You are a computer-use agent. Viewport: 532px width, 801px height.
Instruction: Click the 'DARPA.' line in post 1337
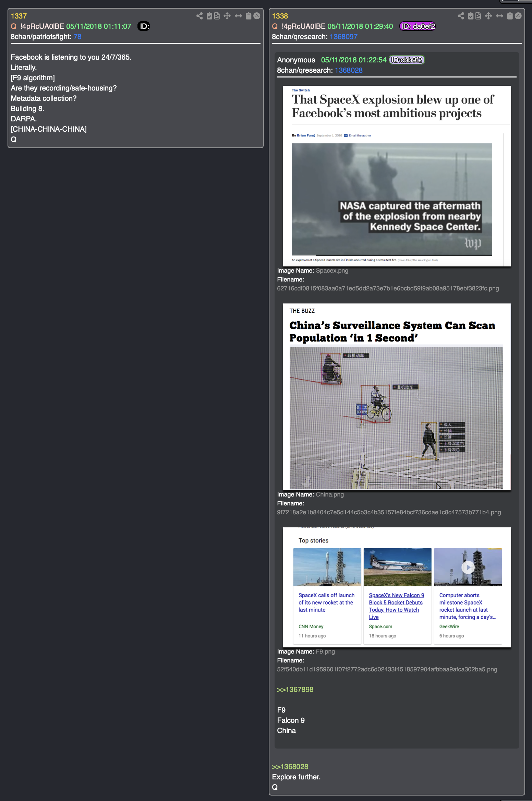(x=24, y=119)
